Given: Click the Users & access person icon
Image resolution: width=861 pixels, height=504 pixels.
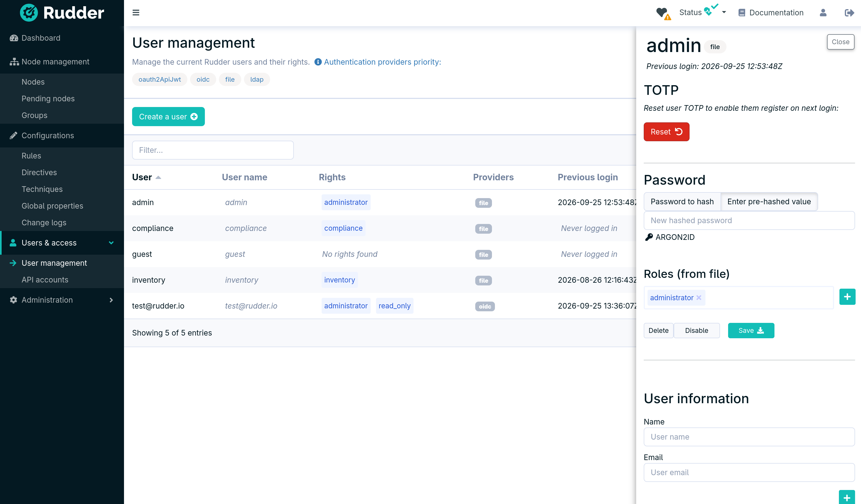Looking at the screenshot, I should pyautogui.click(x=13, y=243).
